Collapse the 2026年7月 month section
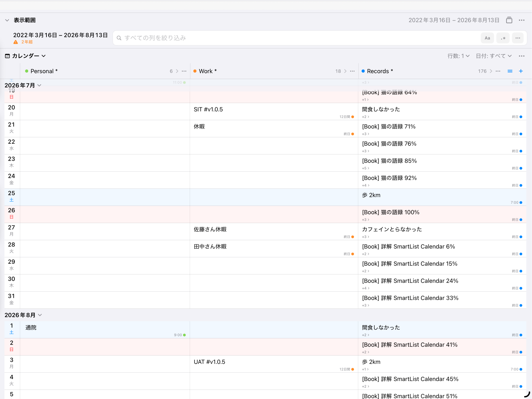This screenshot has height=399, width=532. point(40,86)
